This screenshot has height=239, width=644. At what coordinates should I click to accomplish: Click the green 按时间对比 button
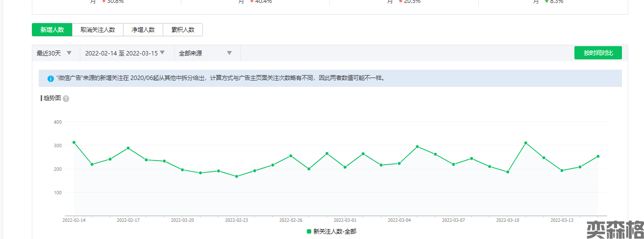pos(597,53)
